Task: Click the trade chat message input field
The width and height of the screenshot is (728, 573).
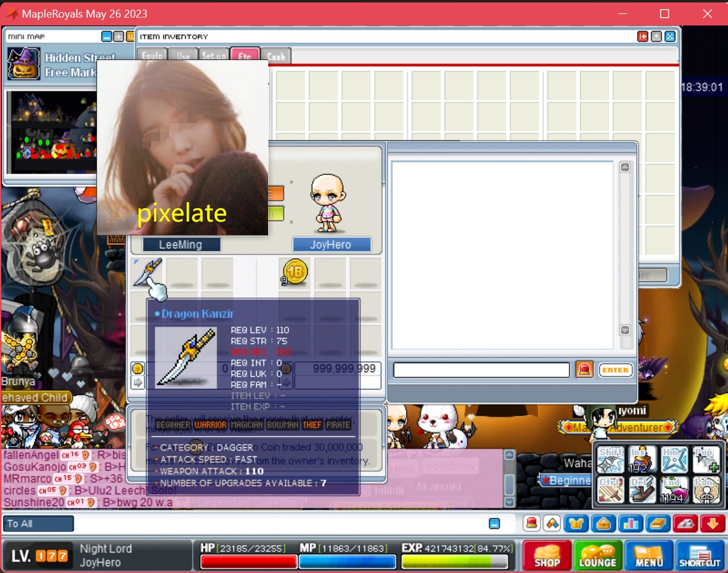Action: pyautogui.click(x=481, y=370)
